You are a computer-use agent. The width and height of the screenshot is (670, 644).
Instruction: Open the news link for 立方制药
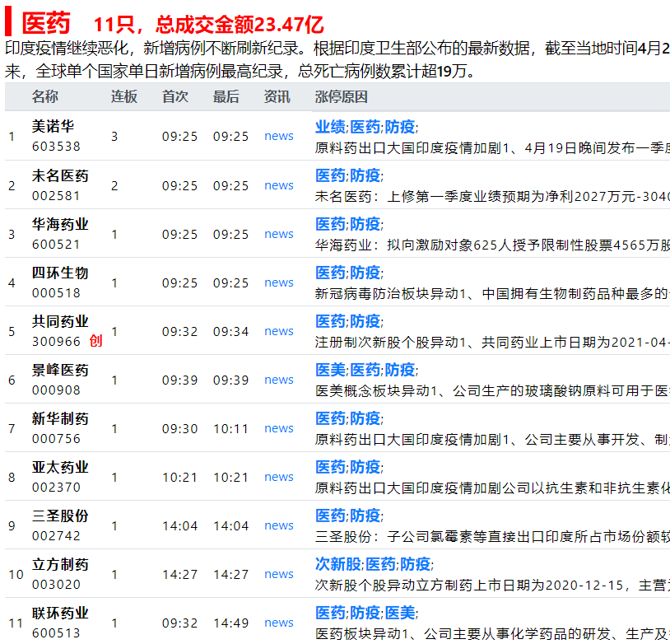pos(278,575)
